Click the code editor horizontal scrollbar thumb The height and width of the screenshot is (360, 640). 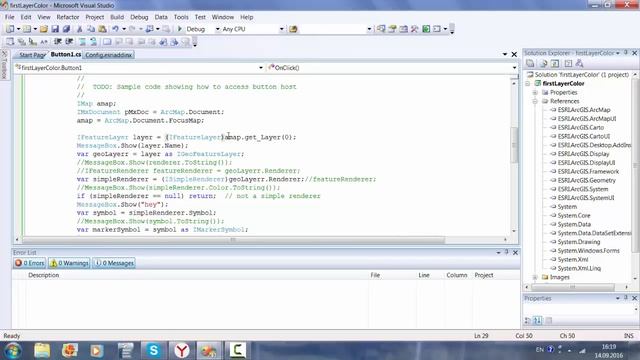pyautogui.click(x=233, y=240)
